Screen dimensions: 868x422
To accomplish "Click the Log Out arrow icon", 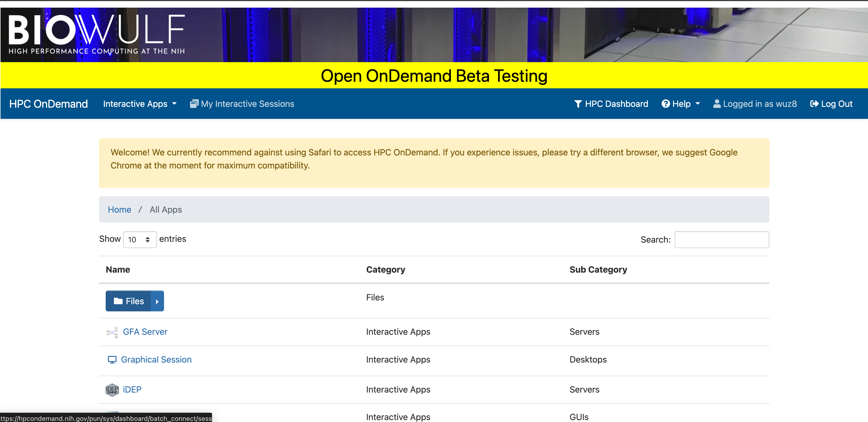I will 814,104.
